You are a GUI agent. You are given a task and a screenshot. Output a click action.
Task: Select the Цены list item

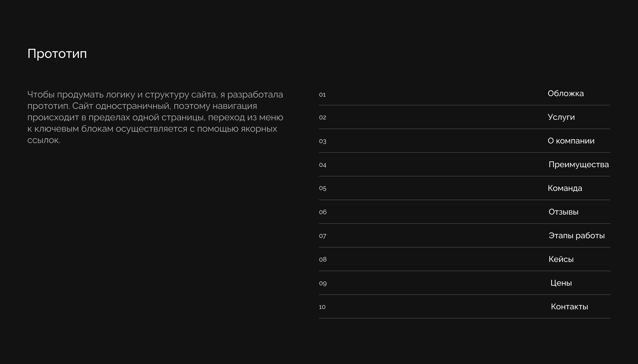tap(561, 283)
